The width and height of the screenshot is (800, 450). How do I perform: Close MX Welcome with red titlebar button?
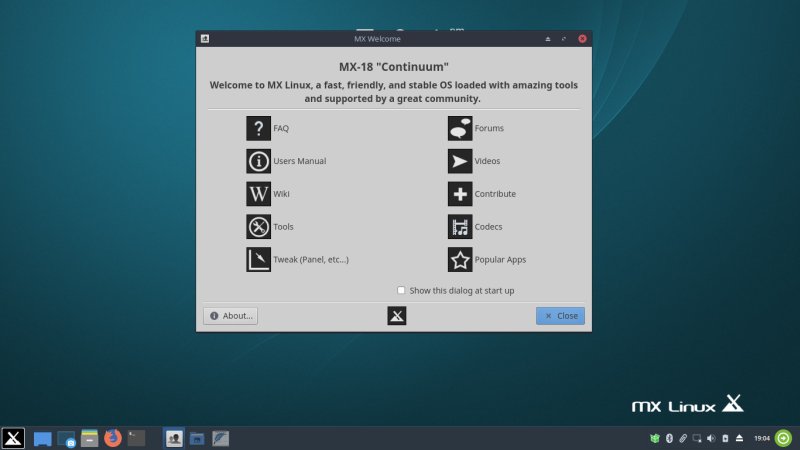[582, 39]
